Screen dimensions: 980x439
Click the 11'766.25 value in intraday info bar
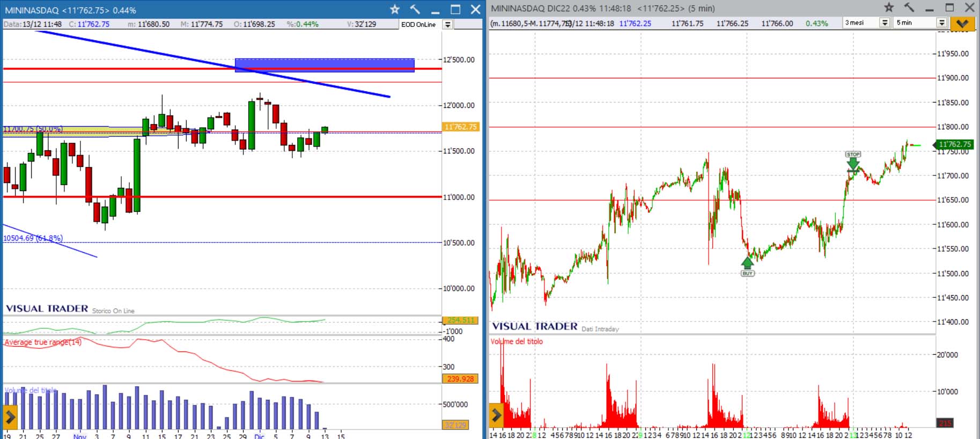[732, 24]
